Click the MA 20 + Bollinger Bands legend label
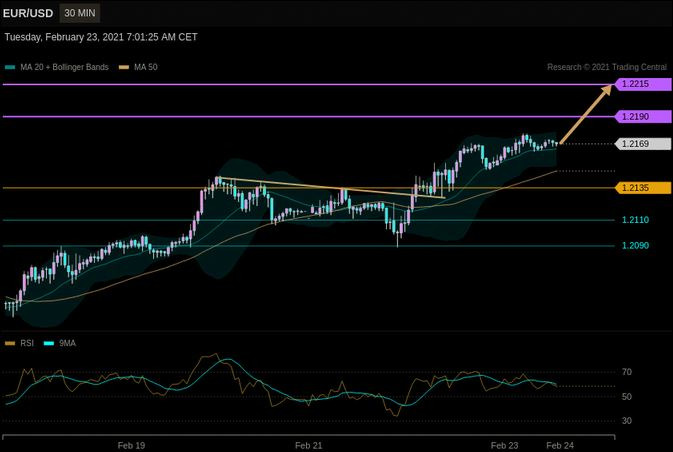The width and height of the screenshot is (673, 452). [64, 67]
